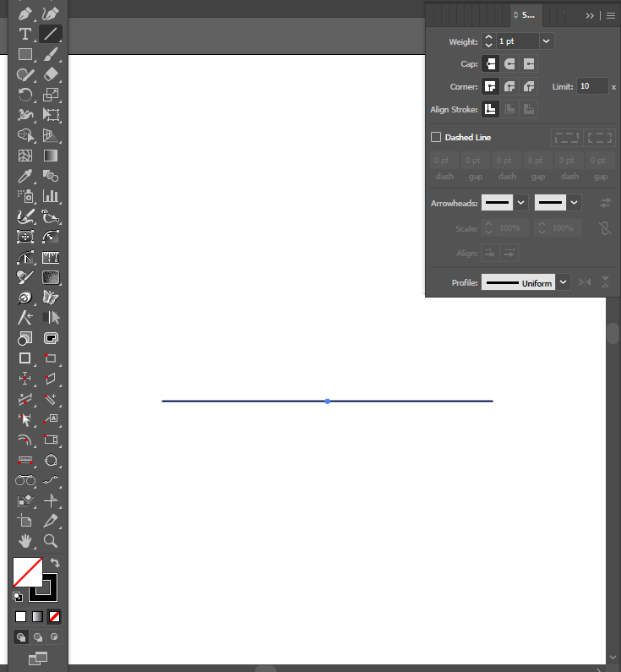Open the stroke Weight dropdown
Image resolution: width=621 pixels, height=672 pixels.
coord(546,41)
